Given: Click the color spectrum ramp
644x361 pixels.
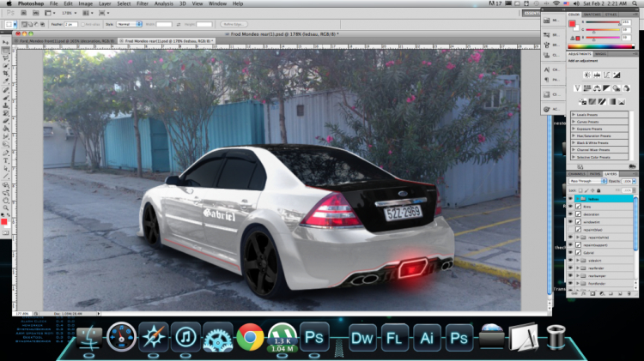Looking at the screenshot, I should (x=601, y=46).
